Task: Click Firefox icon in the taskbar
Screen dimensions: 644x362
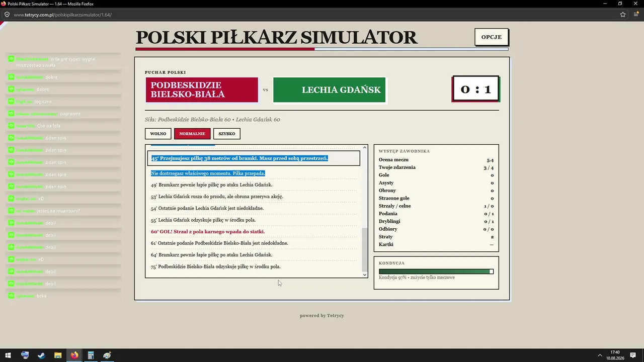Action: click(x=74, y=355)
